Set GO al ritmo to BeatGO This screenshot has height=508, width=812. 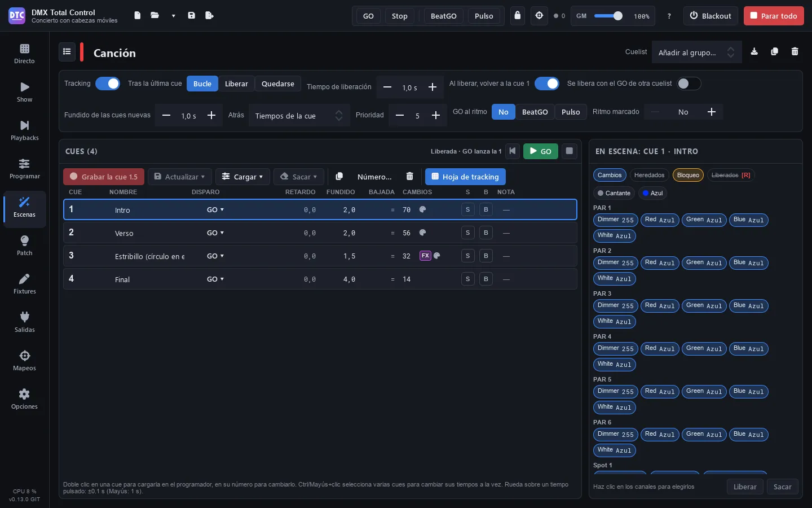click(535, 112)
